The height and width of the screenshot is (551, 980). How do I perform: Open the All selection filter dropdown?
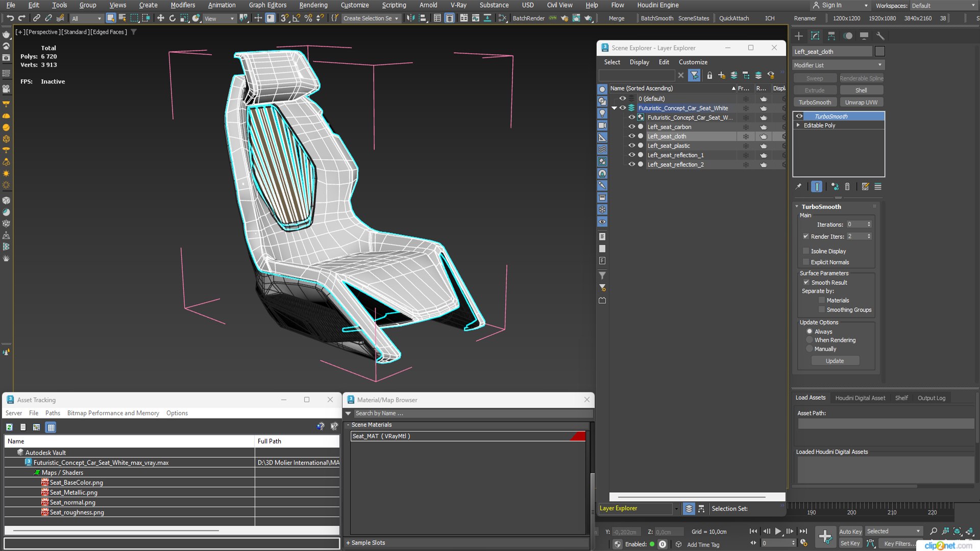coord(87,18)
